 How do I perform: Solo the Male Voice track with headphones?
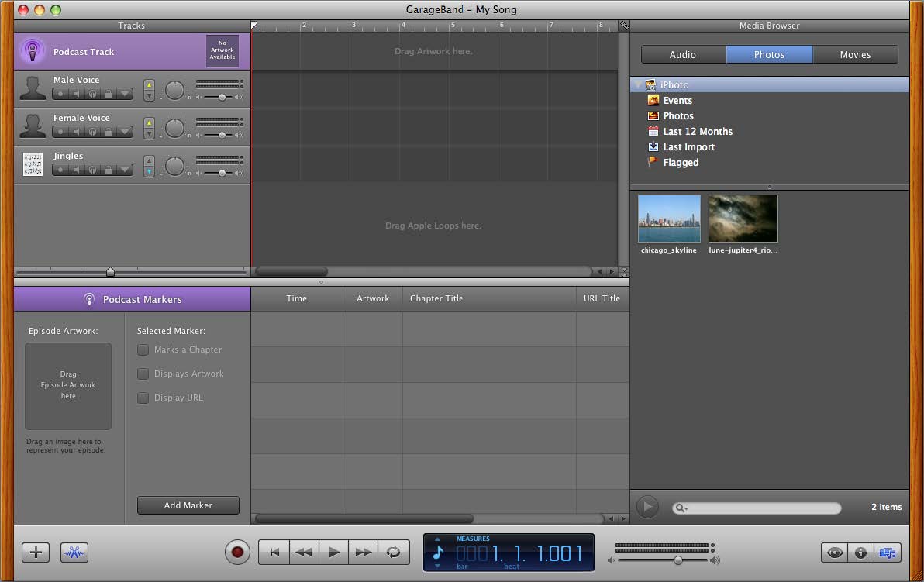tap(92, 94)
